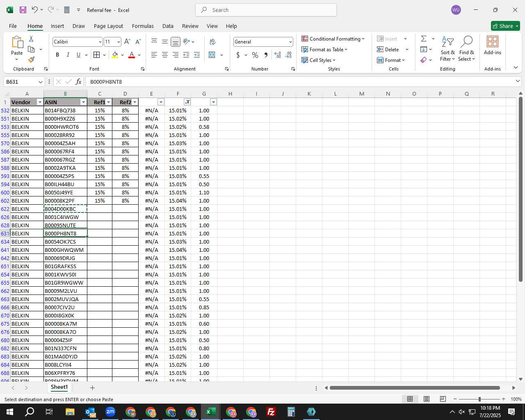Screen dimensions: 525x420
Task: Toggle Top Align for cells
Action: [154, 42]
